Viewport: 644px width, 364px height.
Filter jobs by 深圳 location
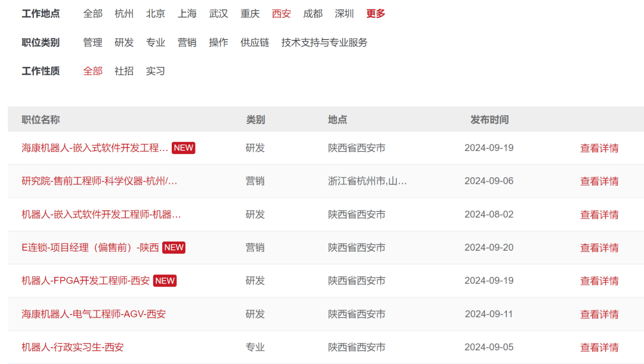click(x=344, y=14)
